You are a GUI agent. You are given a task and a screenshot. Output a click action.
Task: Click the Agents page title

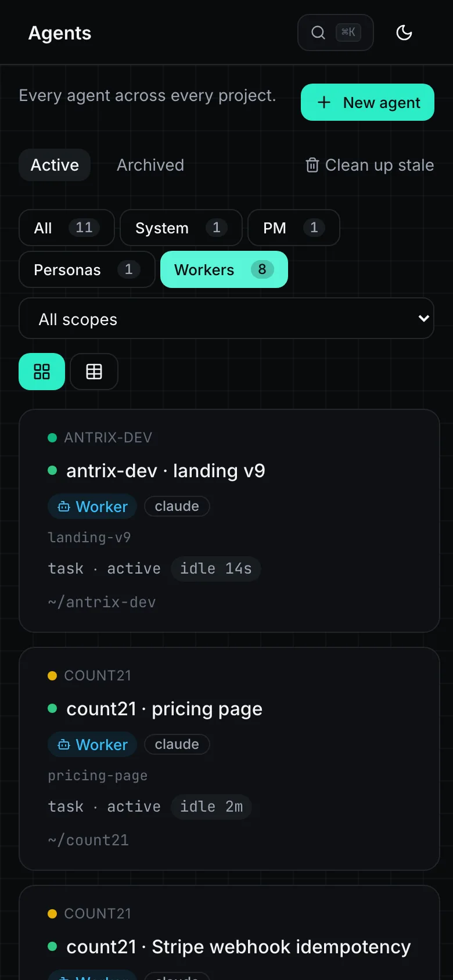click(60, 33)
